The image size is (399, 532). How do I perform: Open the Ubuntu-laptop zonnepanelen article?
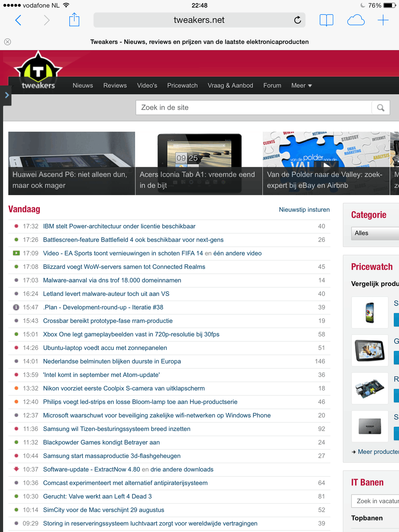(x=105, y=348)
